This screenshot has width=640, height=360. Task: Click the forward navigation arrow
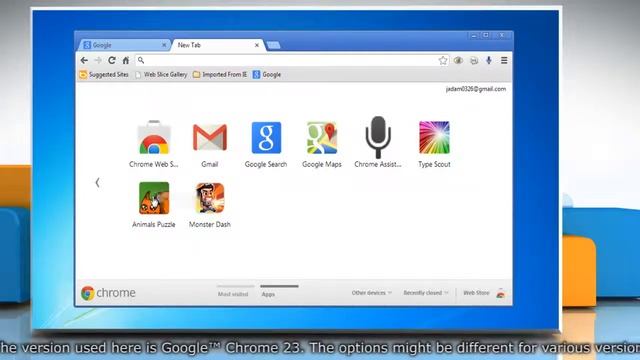coord(98,60)
